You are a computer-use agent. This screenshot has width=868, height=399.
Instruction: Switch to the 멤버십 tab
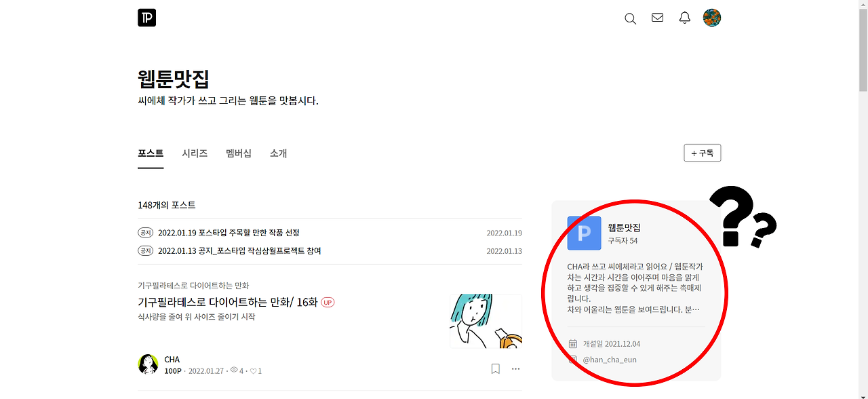tap(238, 153)
